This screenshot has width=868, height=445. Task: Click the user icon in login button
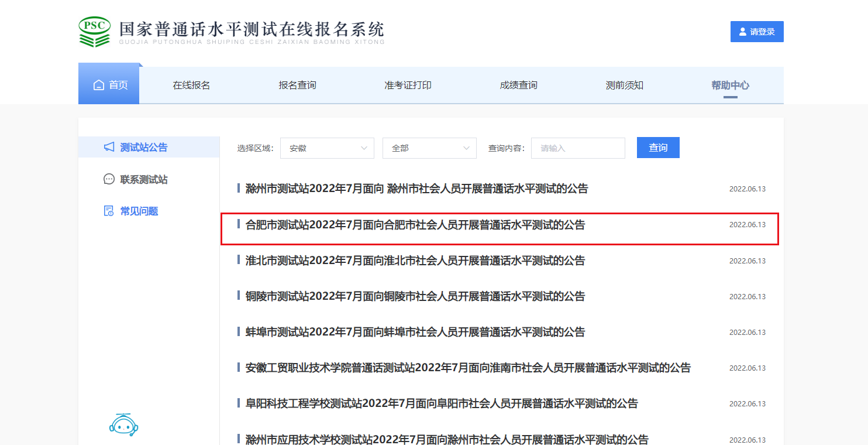(743, 32)
